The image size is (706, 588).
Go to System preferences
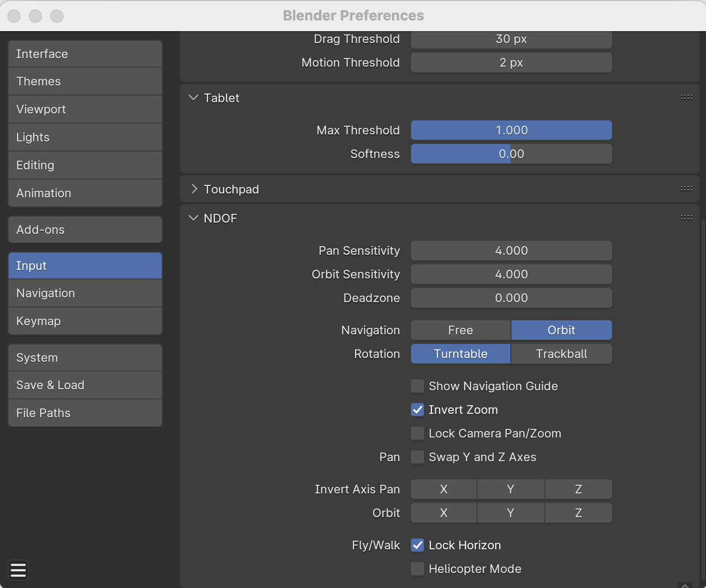pyautogui.click(x=85, y=357)
